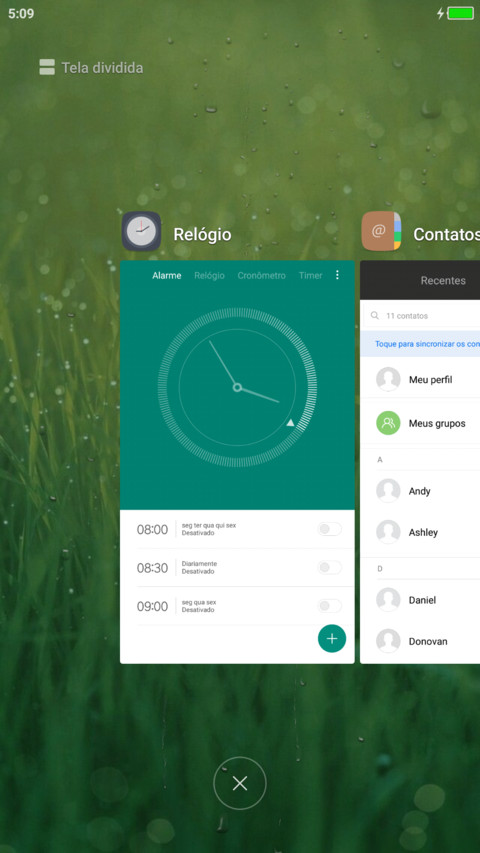Image resolution: width=480 pixels, height=853 pixels.
Task: Open the contact name Donovan
Action: (428, 641)
